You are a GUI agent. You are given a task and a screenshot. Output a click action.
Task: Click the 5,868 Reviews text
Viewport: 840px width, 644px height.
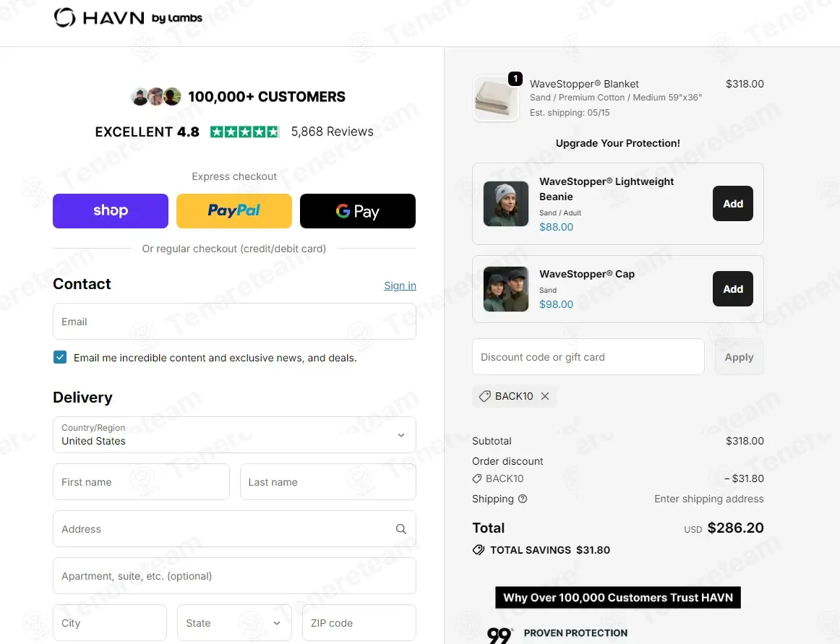tap(332, 132)
